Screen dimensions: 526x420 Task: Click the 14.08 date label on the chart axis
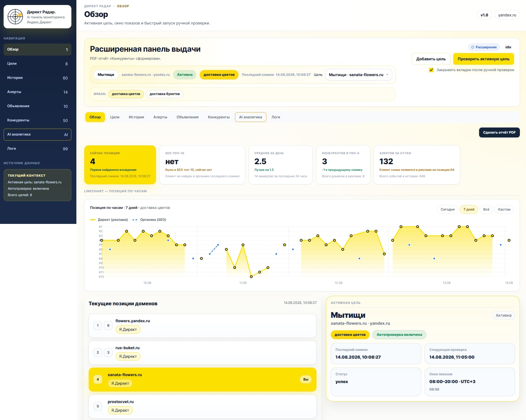pyautogui.click(x=509, y=283)
